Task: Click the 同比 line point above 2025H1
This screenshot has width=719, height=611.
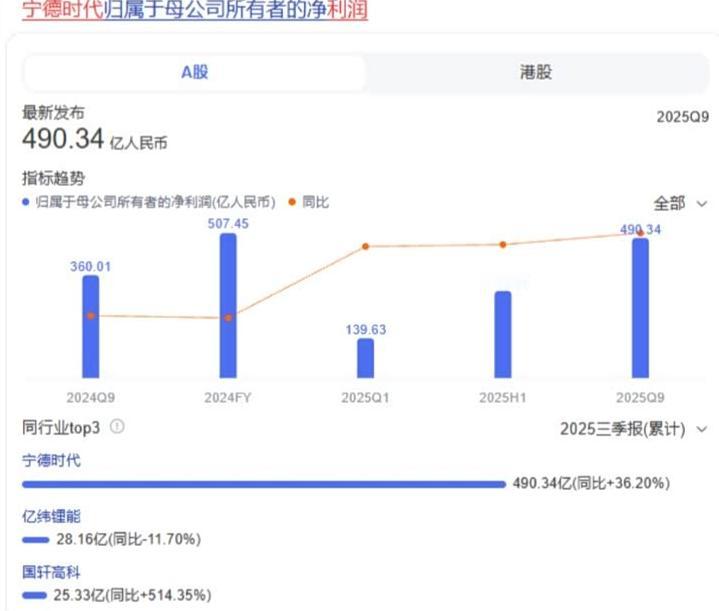Action: pyautogui.click(x=503, y=244)
